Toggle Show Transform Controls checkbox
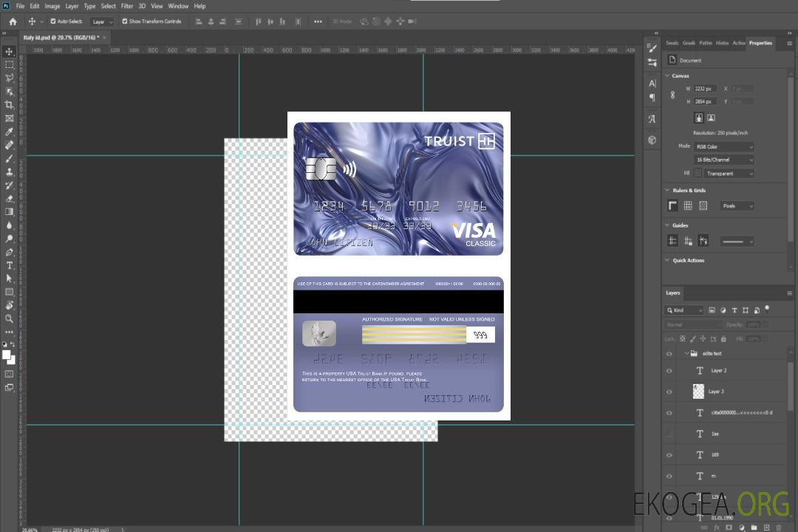The height and width of the screenshot is (532, 798). pos(125,21)
